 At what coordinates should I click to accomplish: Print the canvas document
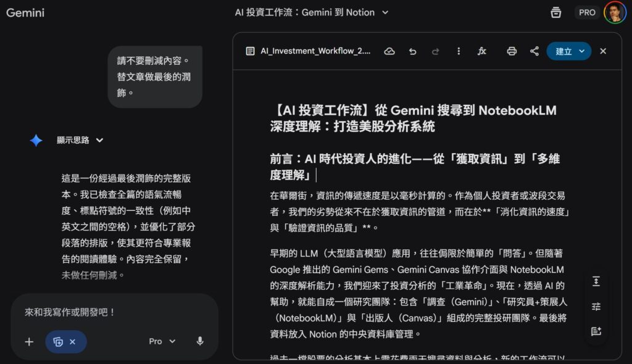(512, 51)
